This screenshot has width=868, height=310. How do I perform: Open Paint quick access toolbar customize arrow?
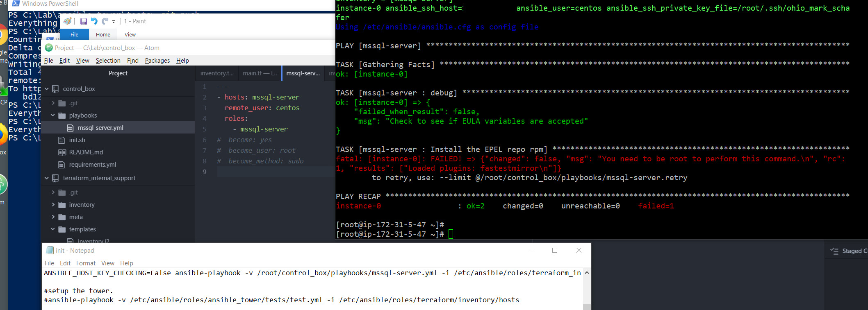(x=114, y=22)
